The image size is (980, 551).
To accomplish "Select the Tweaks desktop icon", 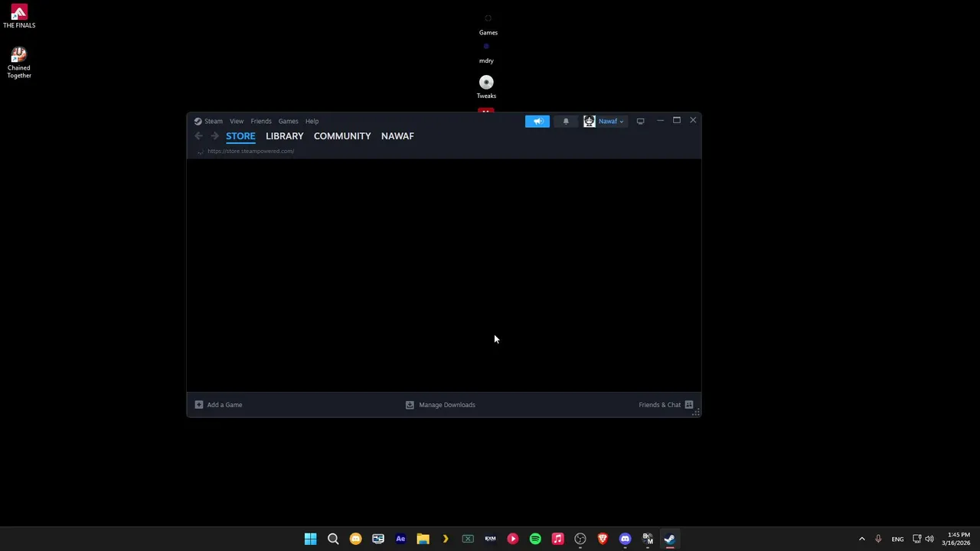I will (x=486, y=86).
